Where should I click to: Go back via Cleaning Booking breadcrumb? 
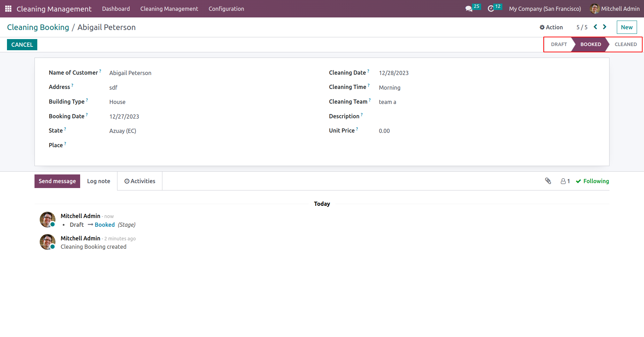(38, 27)
